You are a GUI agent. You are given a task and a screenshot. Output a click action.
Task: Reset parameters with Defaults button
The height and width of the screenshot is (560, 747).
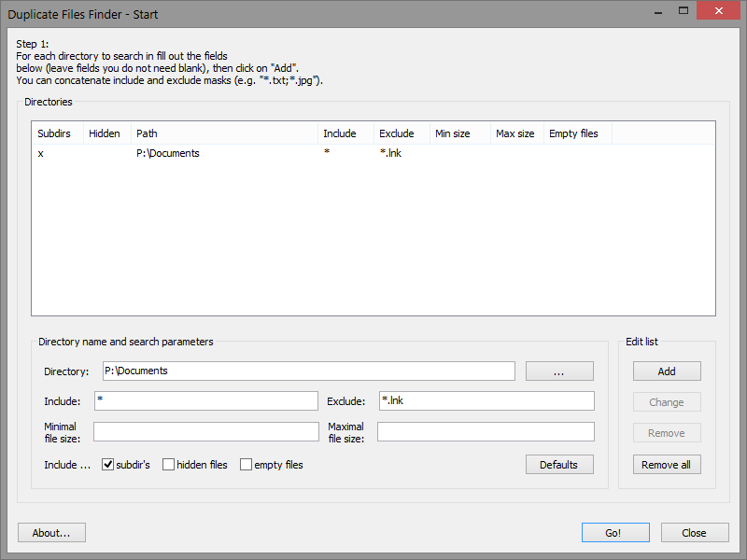pos(558,465)
